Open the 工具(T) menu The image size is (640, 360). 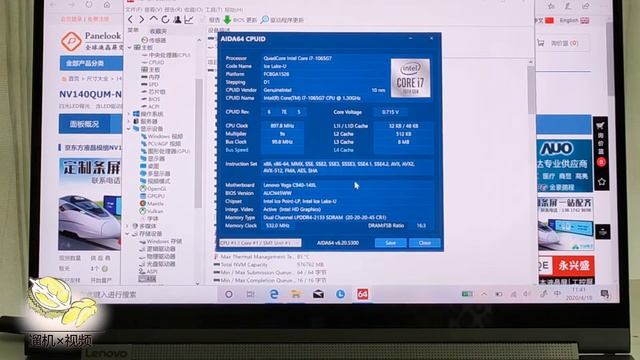pos(213,9)
